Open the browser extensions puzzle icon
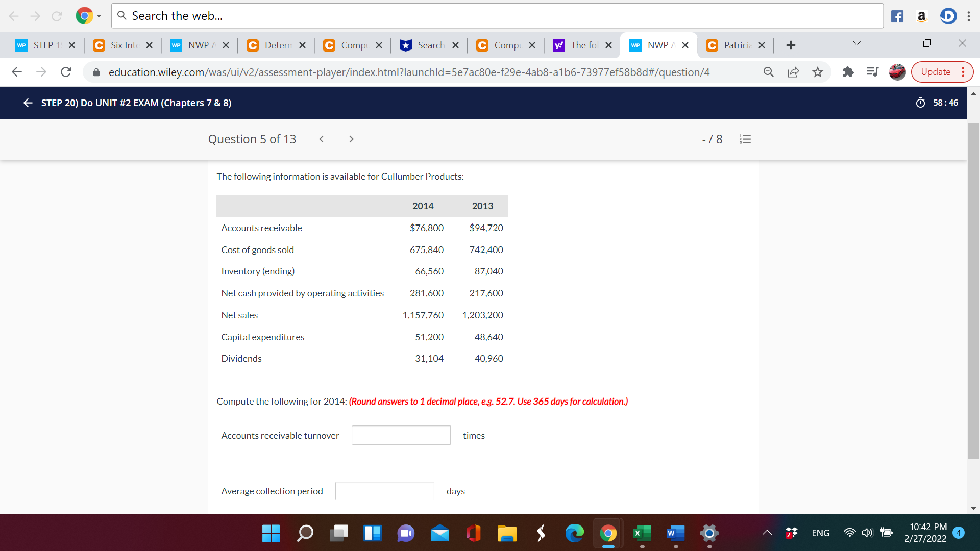This screenshot has width=980, height=551. click(848, 72)
